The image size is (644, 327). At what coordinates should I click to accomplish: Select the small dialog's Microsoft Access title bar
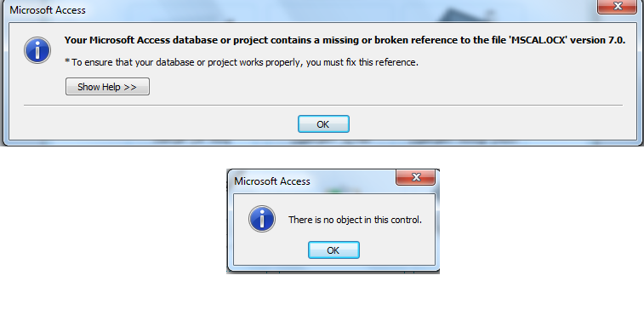(312, 181)
